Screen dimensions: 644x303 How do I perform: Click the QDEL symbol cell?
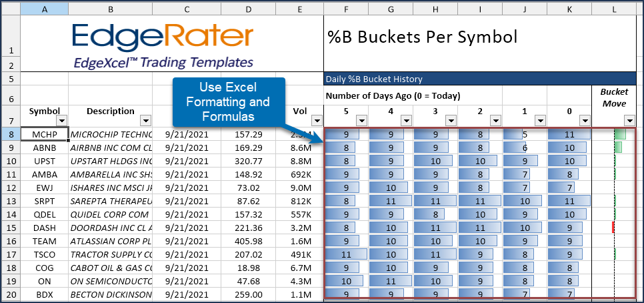coord(45,214)
